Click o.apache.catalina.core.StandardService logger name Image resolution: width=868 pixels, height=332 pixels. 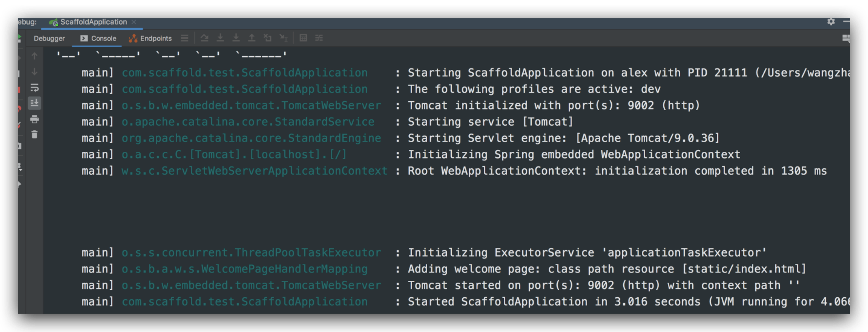248,122
